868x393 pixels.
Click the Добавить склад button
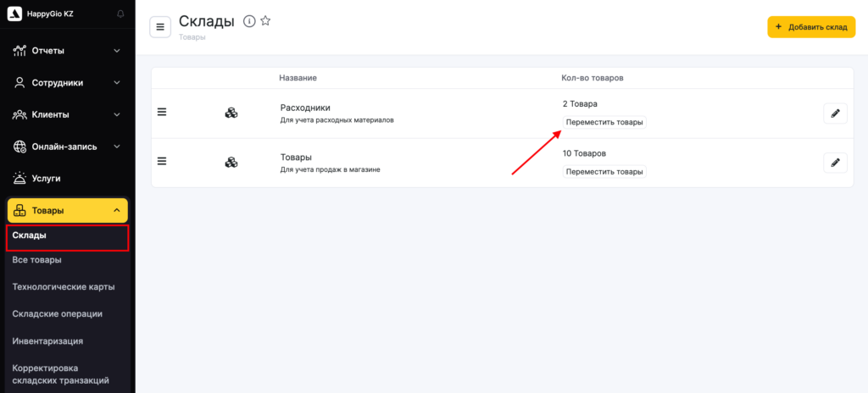pos(811,27)
